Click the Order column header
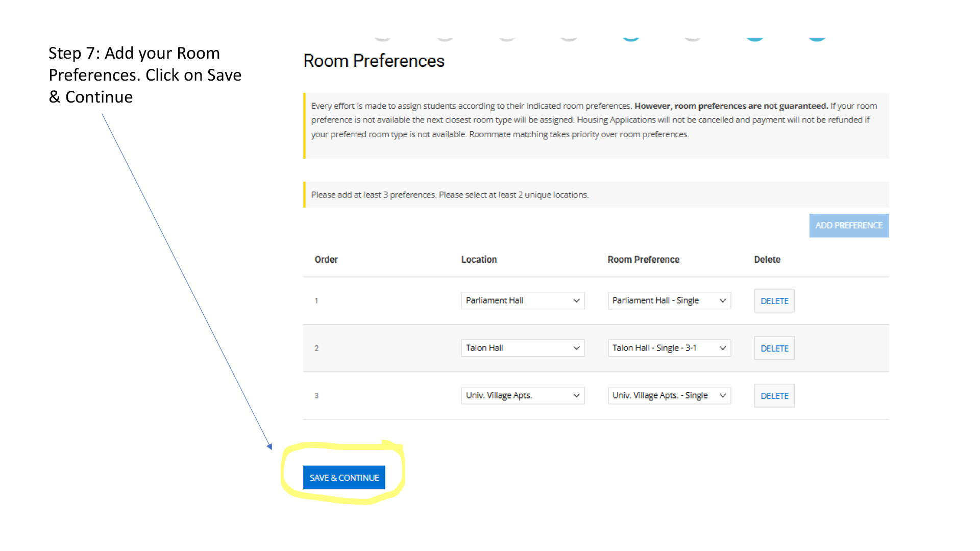 point(326,260)
